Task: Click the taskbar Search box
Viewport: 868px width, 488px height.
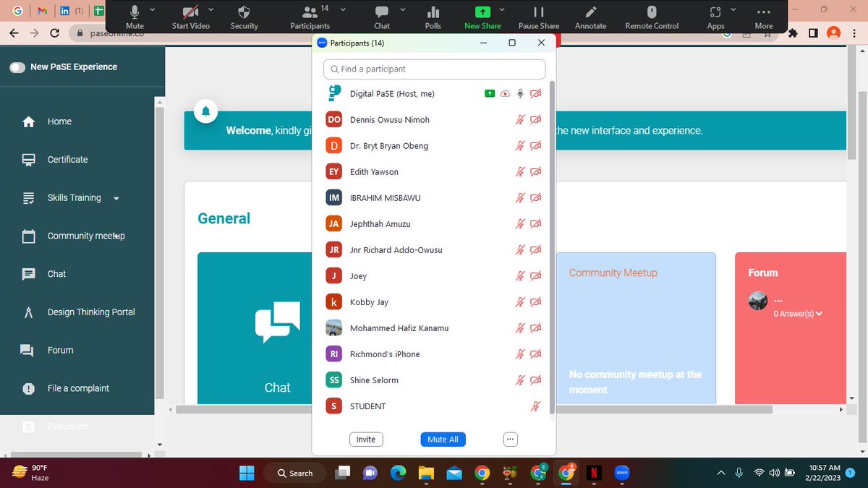Action: pyautogui.click(x=295, y=473)
